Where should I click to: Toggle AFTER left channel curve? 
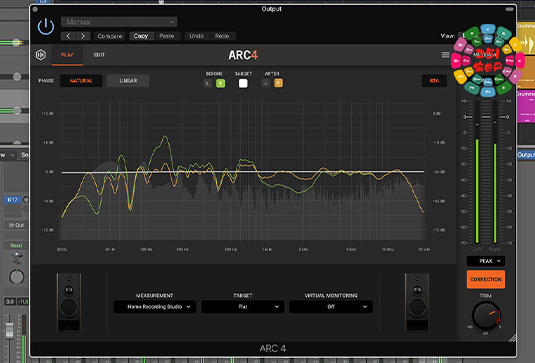tap(265, 83)
